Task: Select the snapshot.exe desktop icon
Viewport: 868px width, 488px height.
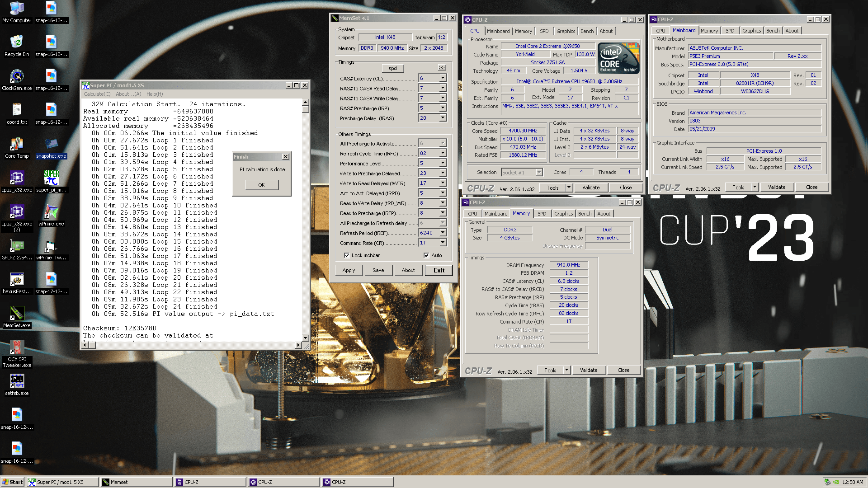Action: click(x=51, y=148)
